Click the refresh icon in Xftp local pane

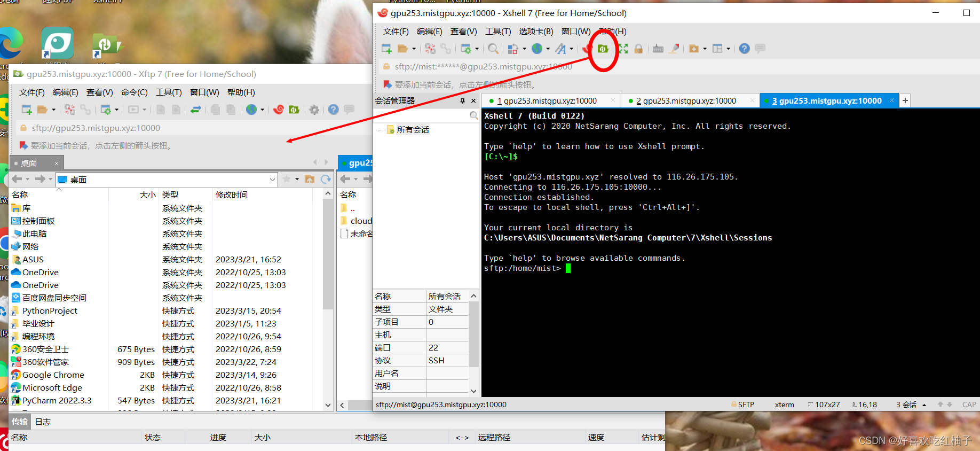[x=326, y=179]
